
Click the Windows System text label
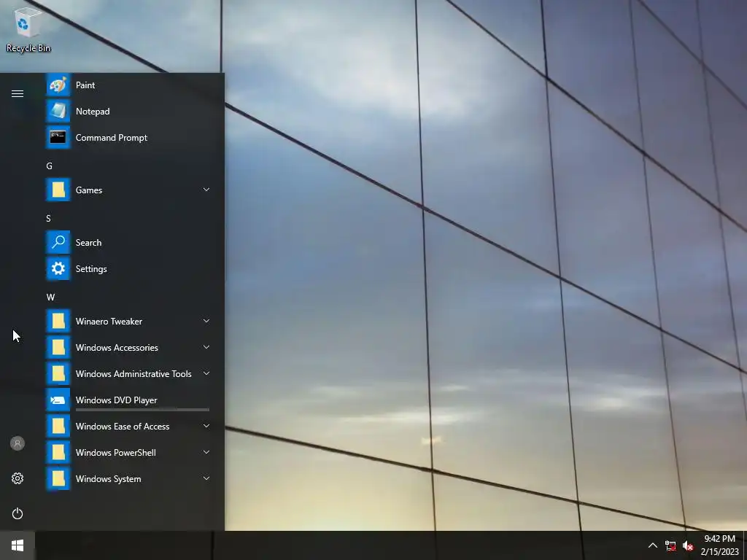(108, 479)
